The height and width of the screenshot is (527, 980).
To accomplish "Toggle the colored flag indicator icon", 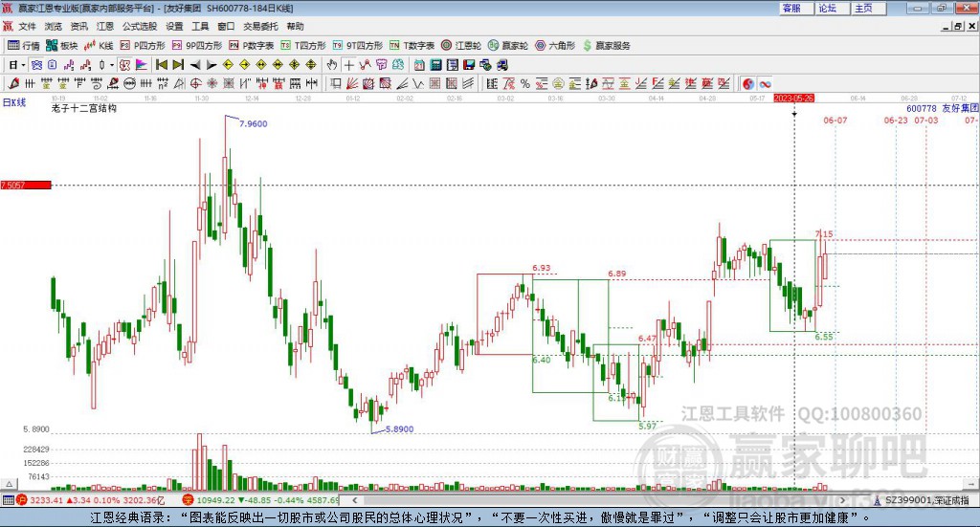I will pos(142,65).
